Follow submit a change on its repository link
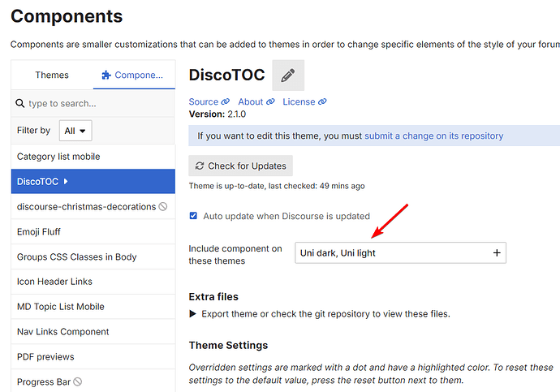Viewport: 560px width, 392px height. point(433,136)
